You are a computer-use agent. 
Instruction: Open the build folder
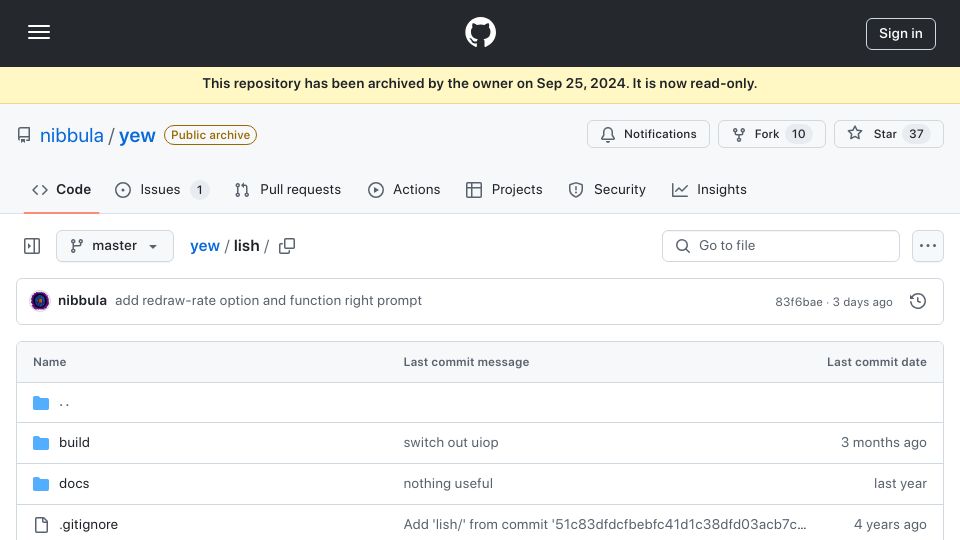(74, 443)
